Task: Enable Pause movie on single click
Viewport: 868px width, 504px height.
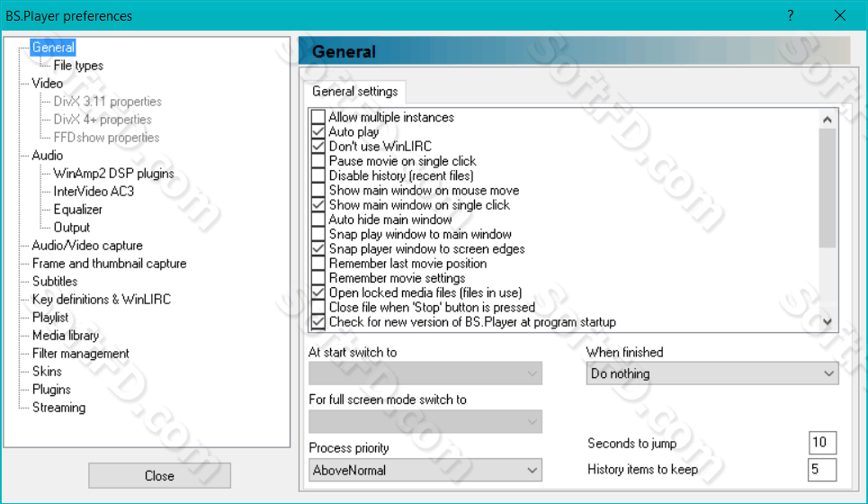Action: click(x=318, y=161)
